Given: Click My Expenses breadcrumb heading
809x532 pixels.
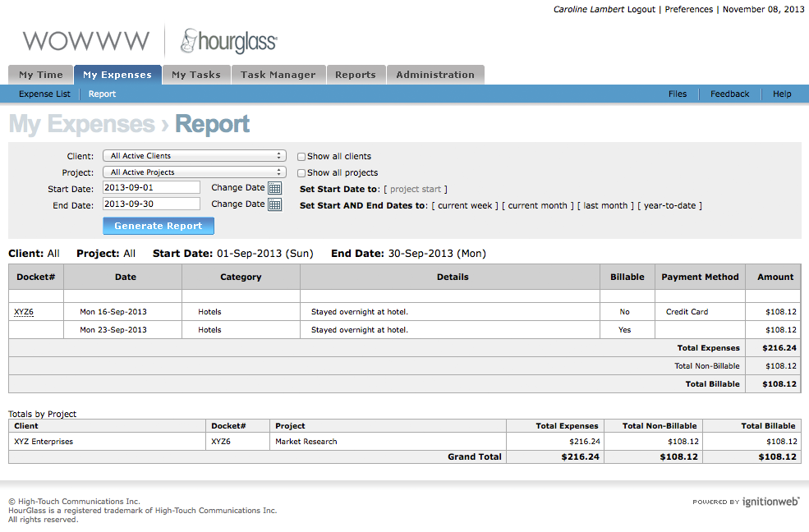Looking at the screenshot, I should [81, 124].
